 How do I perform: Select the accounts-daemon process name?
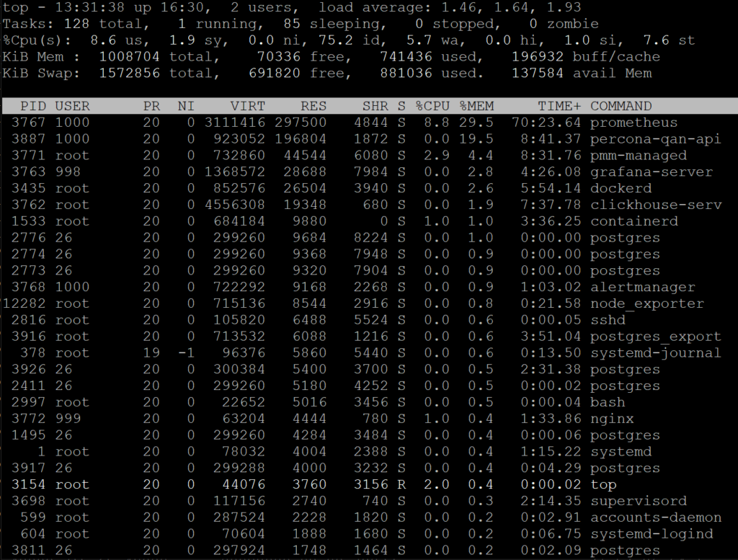coord(655,517)
